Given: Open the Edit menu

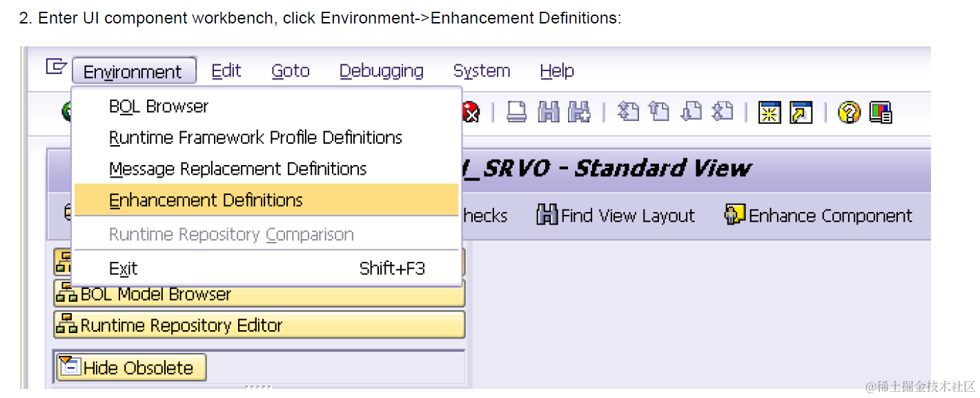Looking at the screenshot, I should pos(226,70).
